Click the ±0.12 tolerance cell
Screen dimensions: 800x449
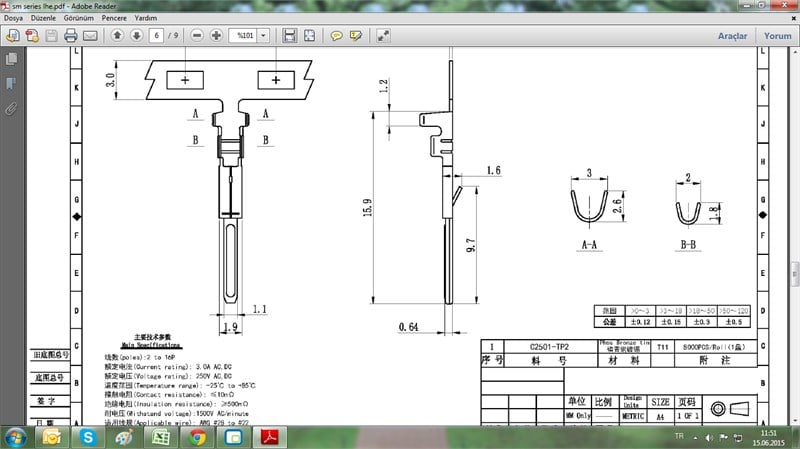coord(640,322)
